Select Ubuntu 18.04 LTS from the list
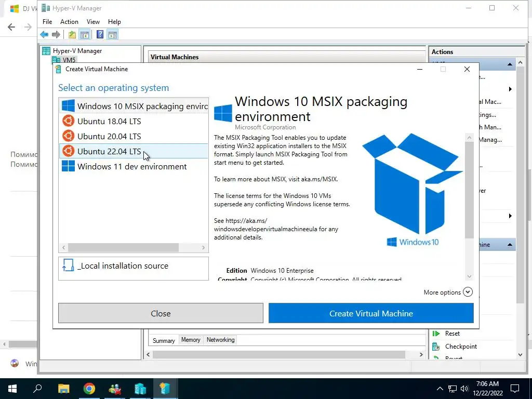The width and height of the screenshot is (532, 399). (x=134, y=121)
